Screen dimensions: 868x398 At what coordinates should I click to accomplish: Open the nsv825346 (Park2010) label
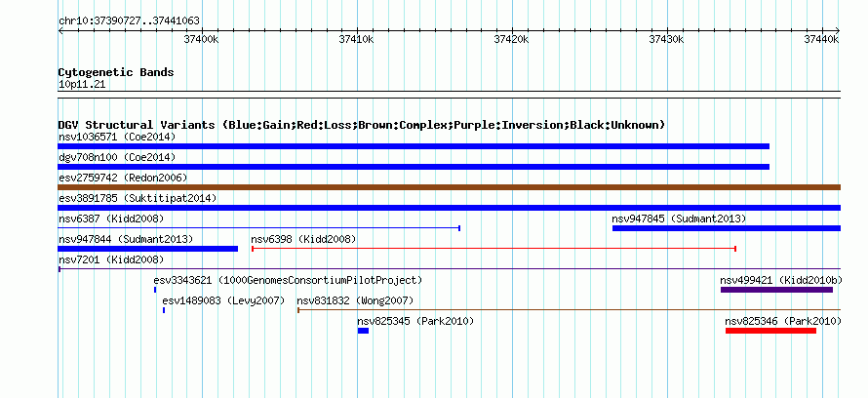pos(783,321)
